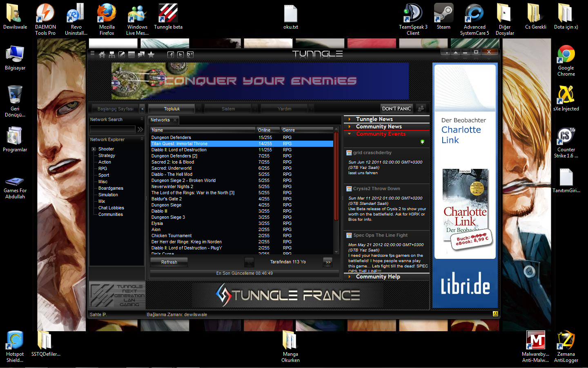Select the Neverwinter Nights 2 network
The image size is (588, 368).
242,186
